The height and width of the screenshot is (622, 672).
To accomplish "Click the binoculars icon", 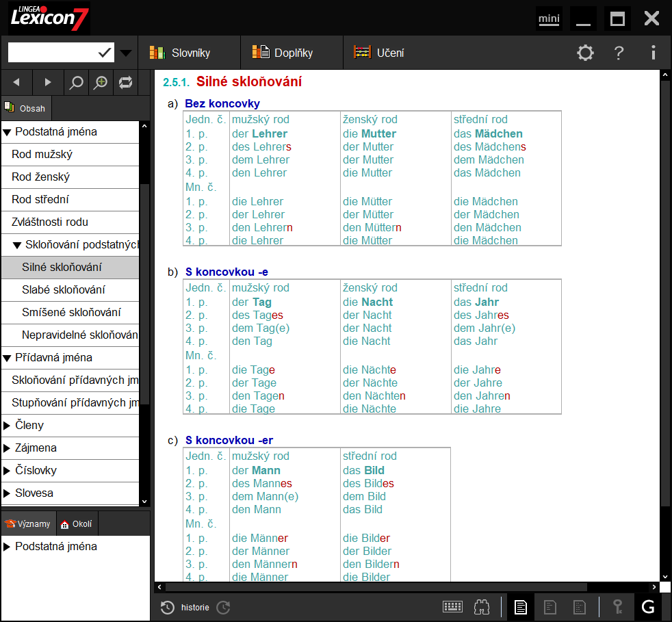I will click(x=482, y=607).
